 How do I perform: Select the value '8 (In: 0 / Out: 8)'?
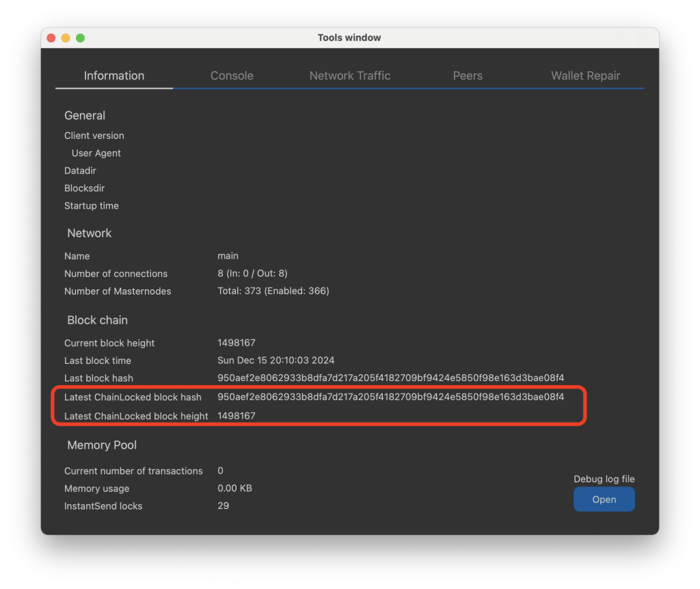tap(252, 274)
